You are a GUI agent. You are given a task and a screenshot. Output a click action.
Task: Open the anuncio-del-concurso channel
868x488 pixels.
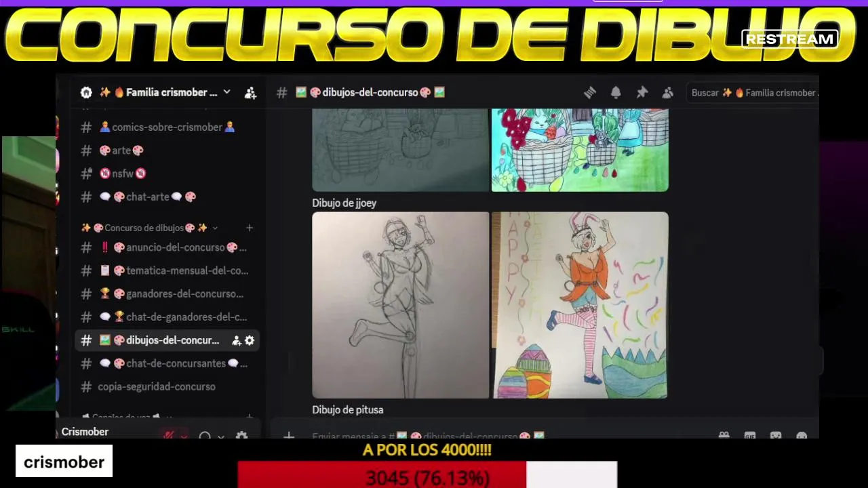point(166,247)
